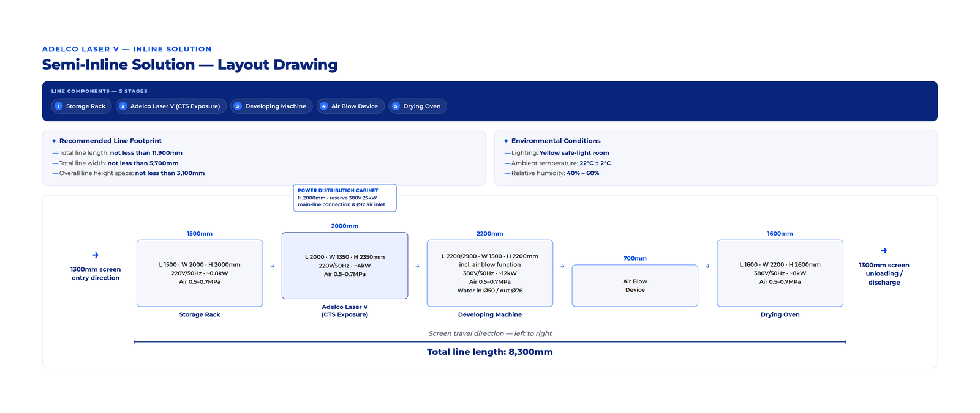Click 'H 2000mm · reserve 380V 25kW' in cabinet callout

pyautogui.click(x=337, y=198)
